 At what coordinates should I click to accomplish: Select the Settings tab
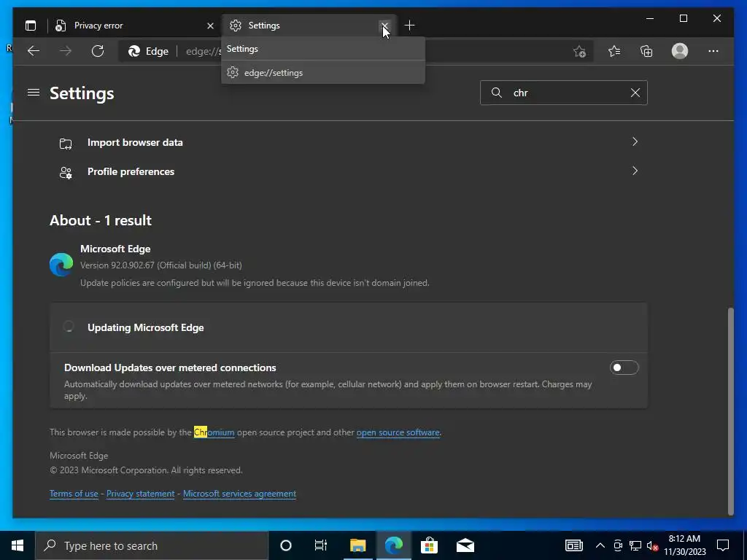(x=305, y=26)
